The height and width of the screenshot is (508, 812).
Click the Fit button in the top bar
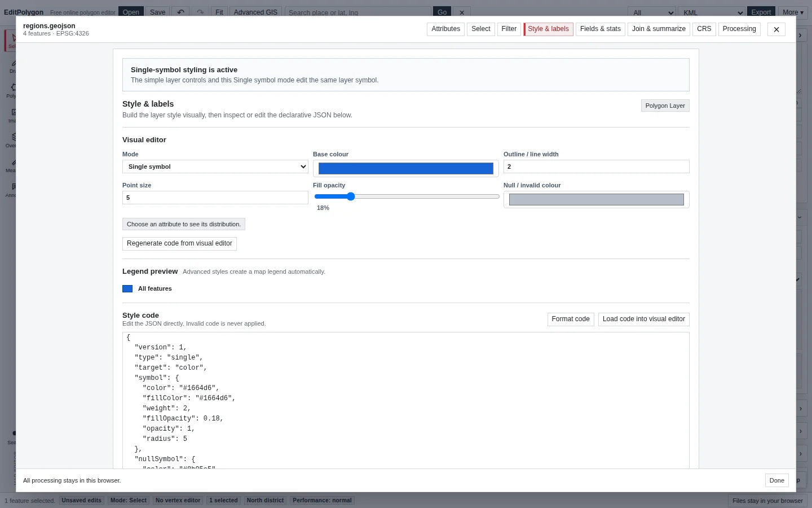[219, 12]
